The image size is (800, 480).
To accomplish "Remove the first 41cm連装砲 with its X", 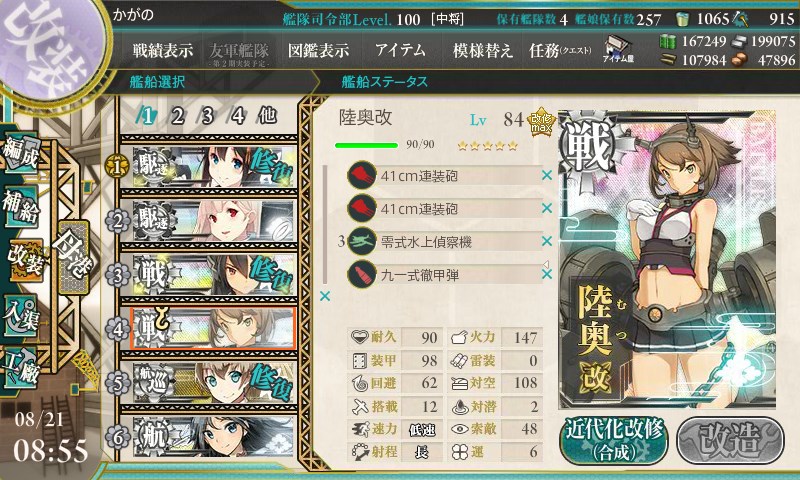I will pos(547,175).
